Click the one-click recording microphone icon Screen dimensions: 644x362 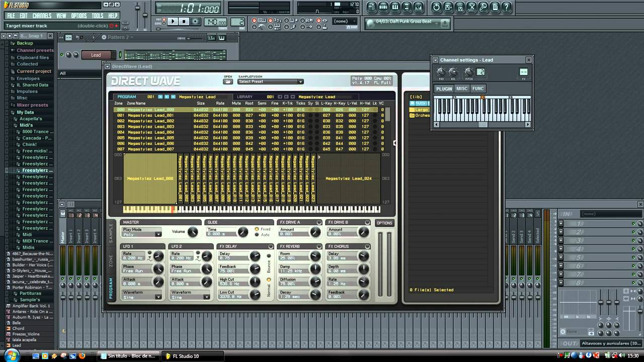pos(483,7)
